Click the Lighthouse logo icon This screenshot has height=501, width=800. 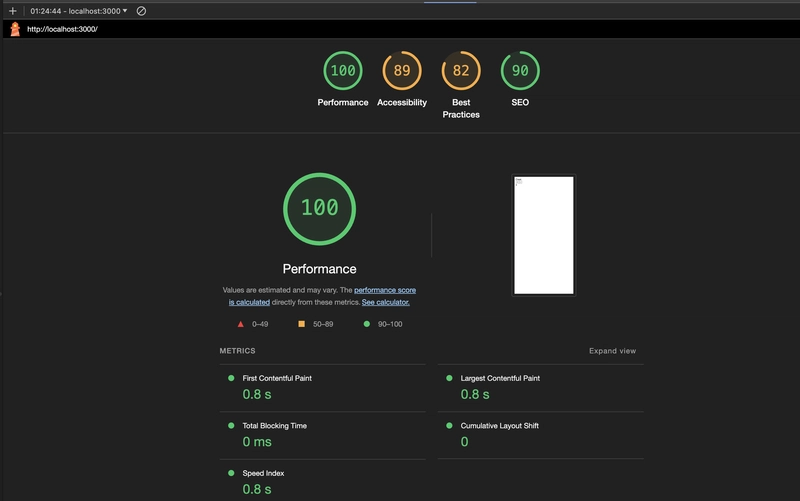click(x=15, y=29)
